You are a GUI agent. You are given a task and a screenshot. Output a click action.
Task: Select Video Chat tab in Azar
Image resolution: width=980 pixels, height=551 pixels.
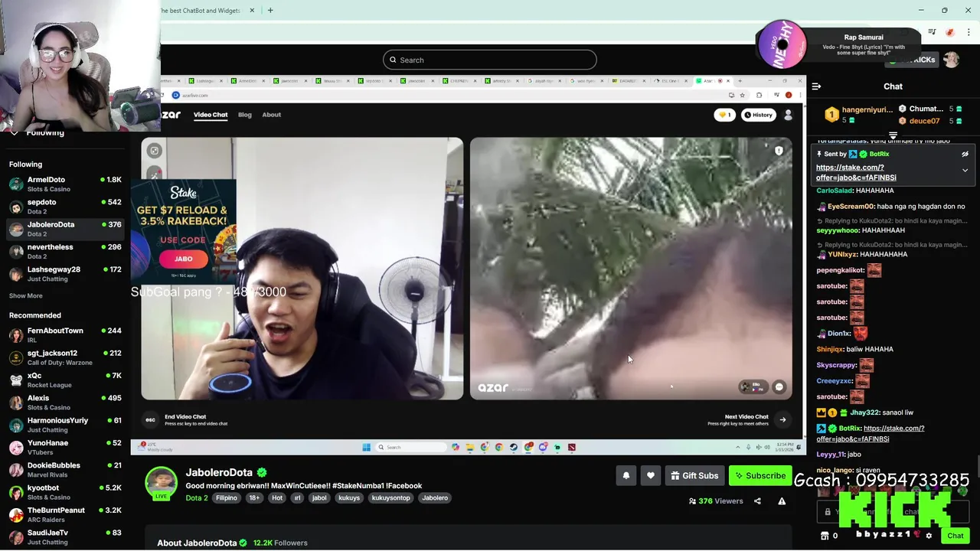[x=211, y=115]
